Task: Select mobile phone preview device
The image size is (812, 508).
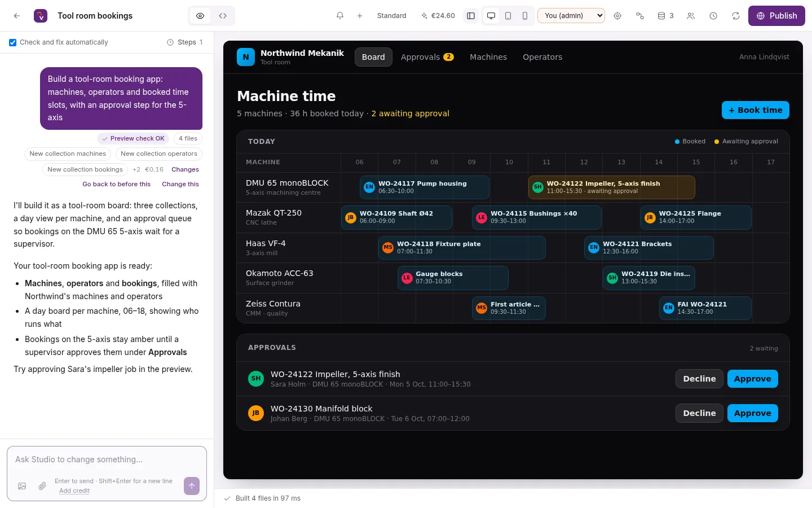Action: pos(525,16)
